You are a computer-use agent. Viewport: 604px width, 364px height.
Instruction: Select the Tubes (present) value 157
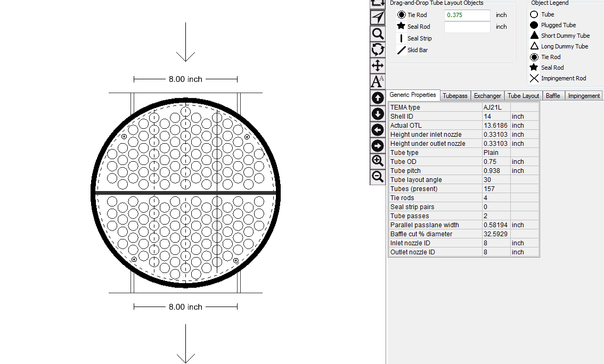pos(496,188)
